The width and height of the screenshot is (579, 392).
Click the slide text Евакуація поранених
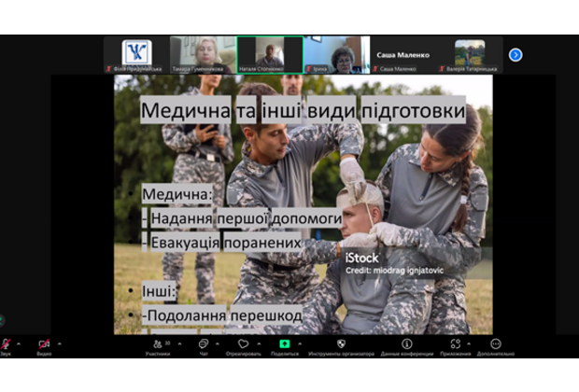pyautogui.click(x=226, y=243)
